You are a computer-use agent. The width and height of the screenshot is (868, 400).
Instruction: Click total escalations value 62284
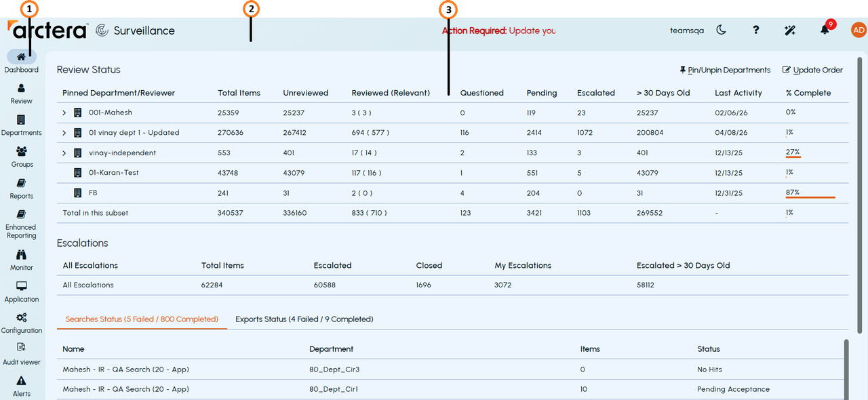(212, 285)
